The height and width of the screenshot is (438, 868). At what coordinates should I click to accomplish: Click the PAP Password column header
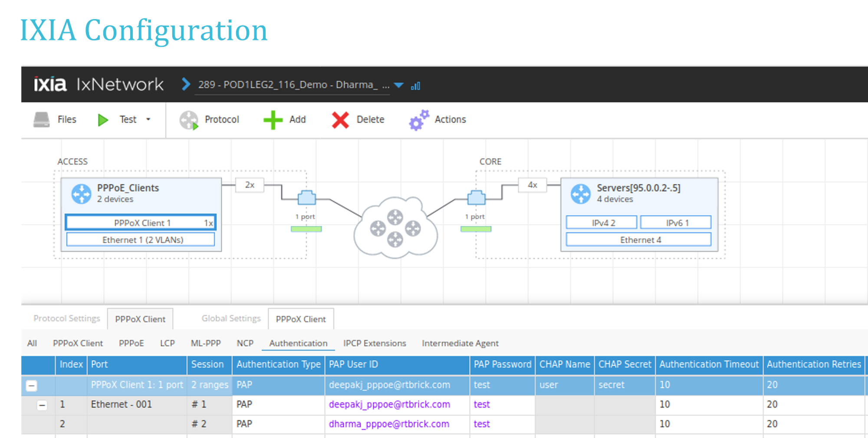tap(503, 365)
